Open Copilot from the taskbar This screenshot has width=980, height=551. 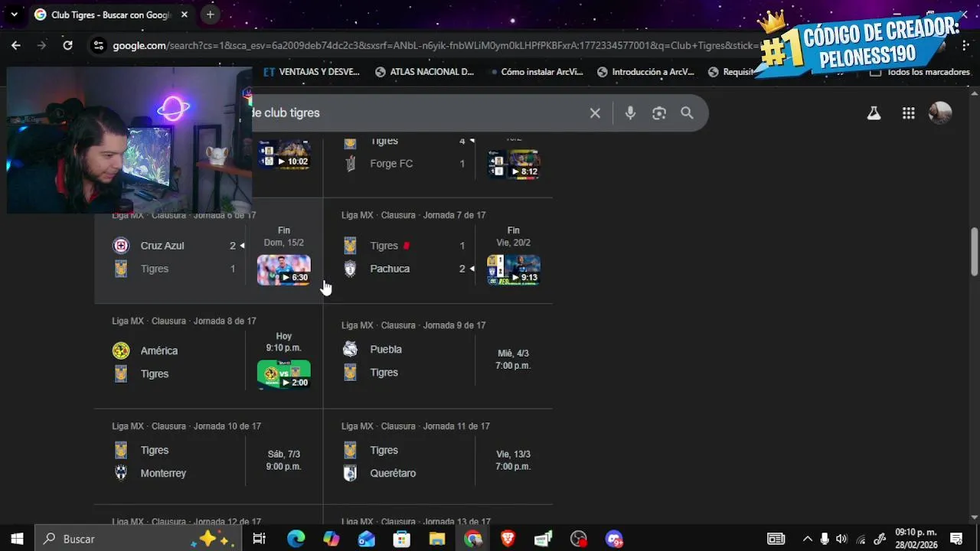tap(331, 539)
